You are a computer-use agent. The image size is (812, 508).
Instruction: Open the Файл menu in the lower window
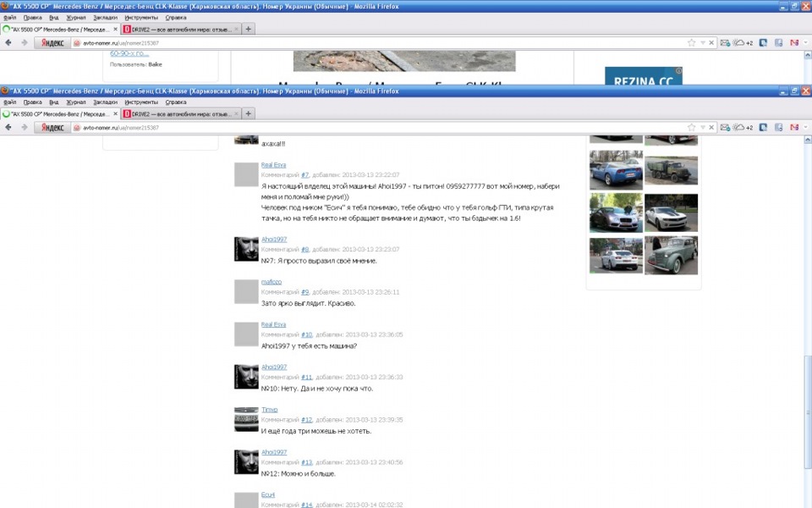10,102
